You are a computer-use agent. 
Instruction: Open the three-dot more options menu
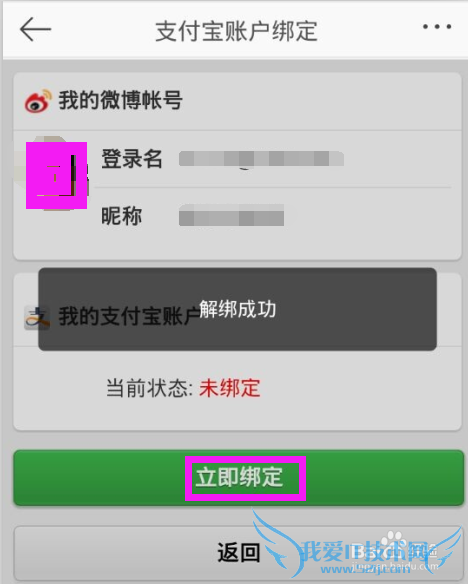coord(437,27)
